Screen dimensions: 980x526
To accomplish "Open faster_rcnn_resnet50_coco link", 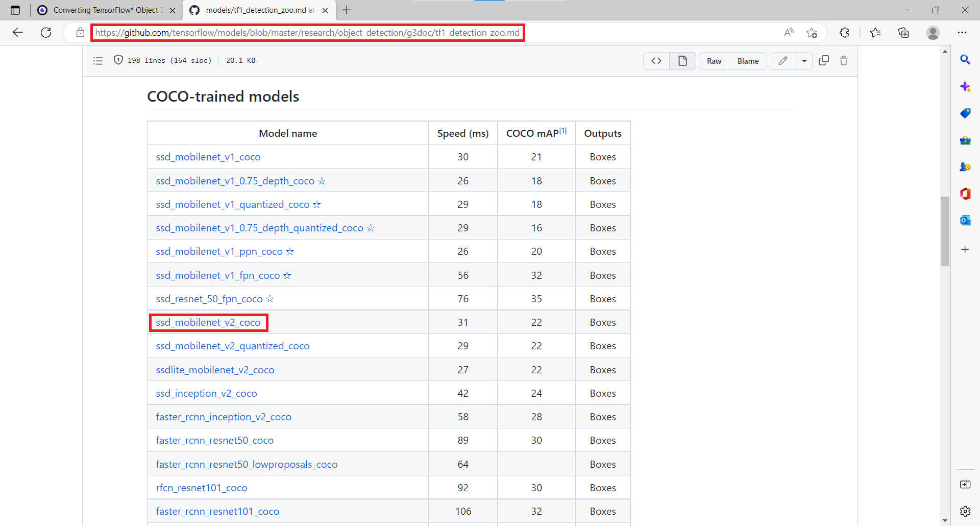I will [x=215, y=440].
